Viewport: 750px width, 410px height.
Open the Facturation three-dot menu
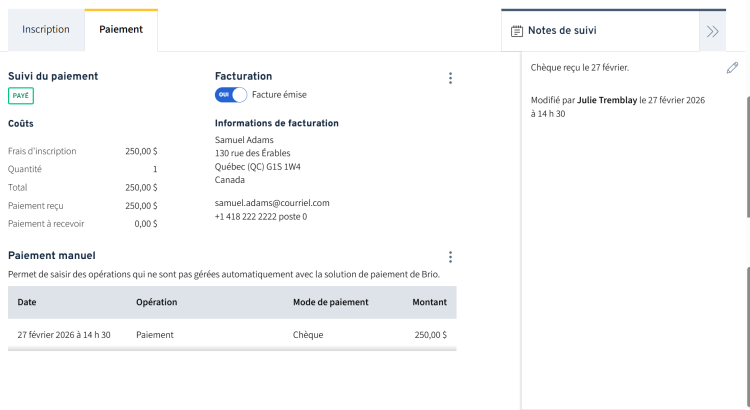click(x=450, y=78)
